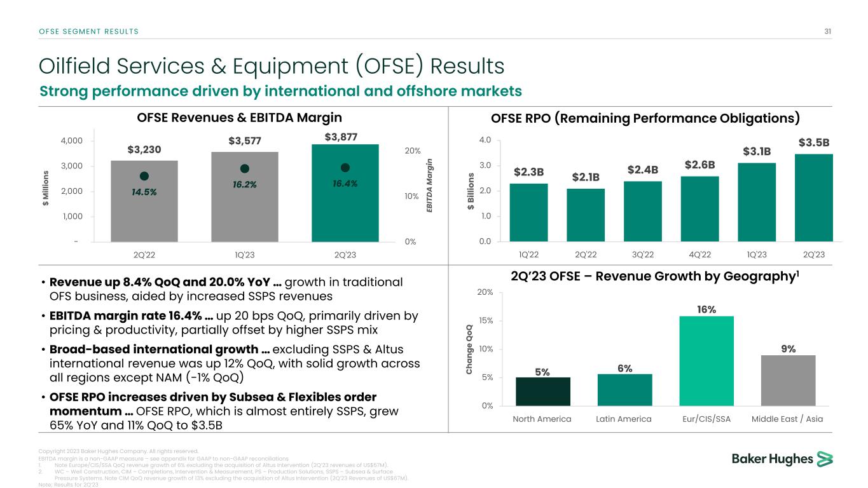Image resolution: width=868 pixels, height=488 pixels.
Task: Select the green 2Q'23 revenue bar
Action: [345, 210]
